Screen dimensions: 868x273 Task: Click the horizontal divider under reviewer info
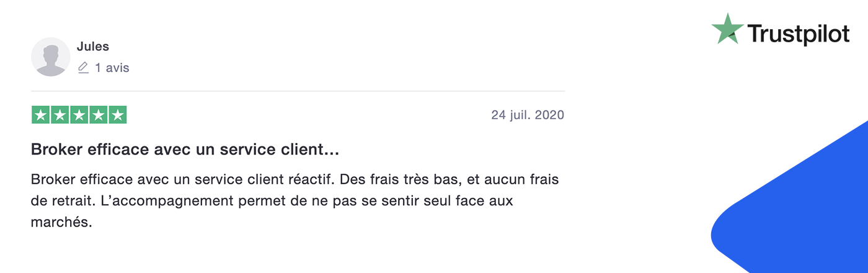298,91
